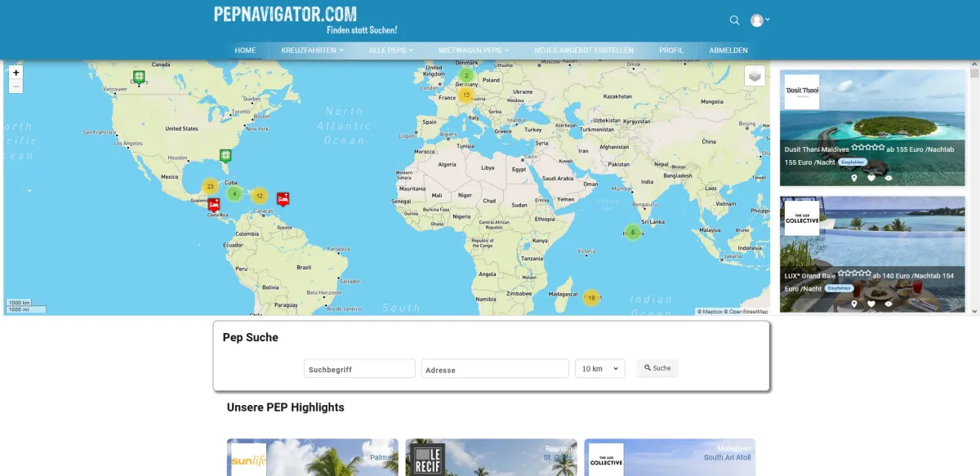980x476 pixels.
Task: Click the map zoom-in plus control
Action: pos(15,72)
